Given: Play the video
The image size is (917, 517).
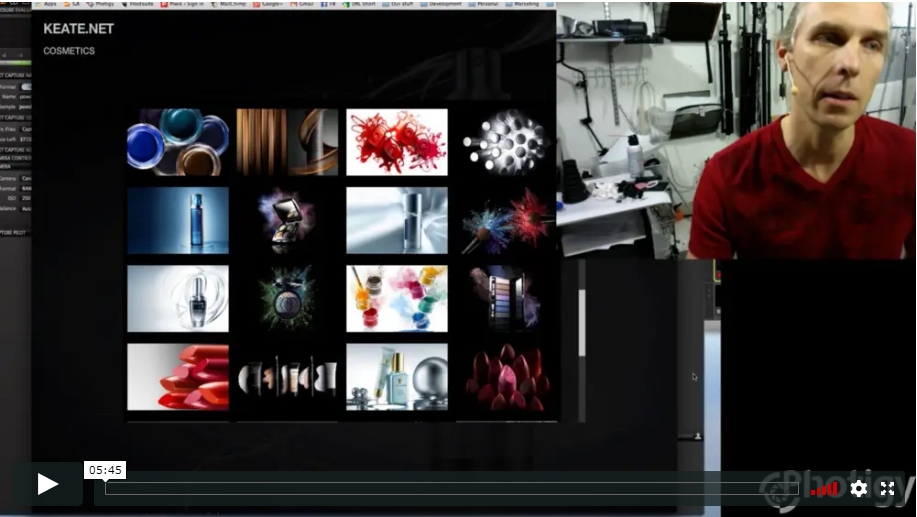Looking at the screenshot, I should [x=47, y=484].
